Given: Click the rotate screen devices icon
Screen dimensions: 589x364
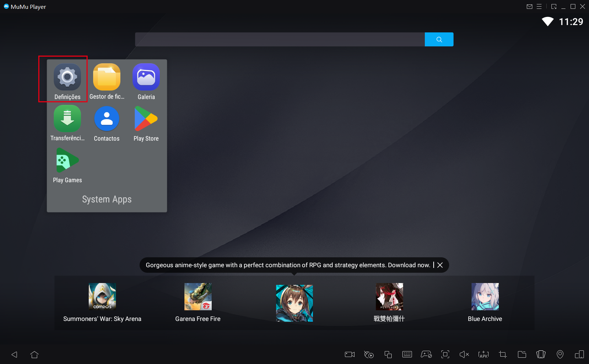Looking at the screenshot, I should tap(579, 354).
